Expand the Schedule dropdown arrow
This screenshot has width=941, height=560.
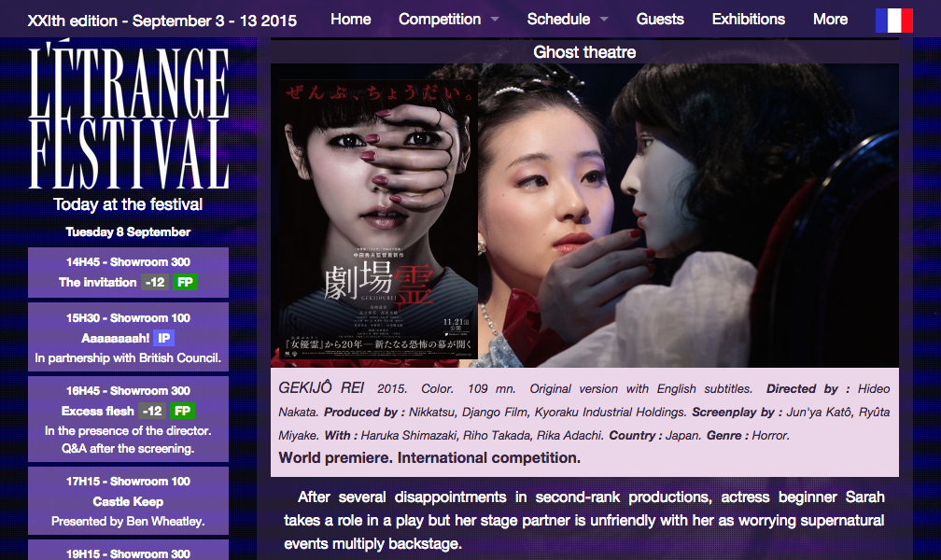point(604,20)
